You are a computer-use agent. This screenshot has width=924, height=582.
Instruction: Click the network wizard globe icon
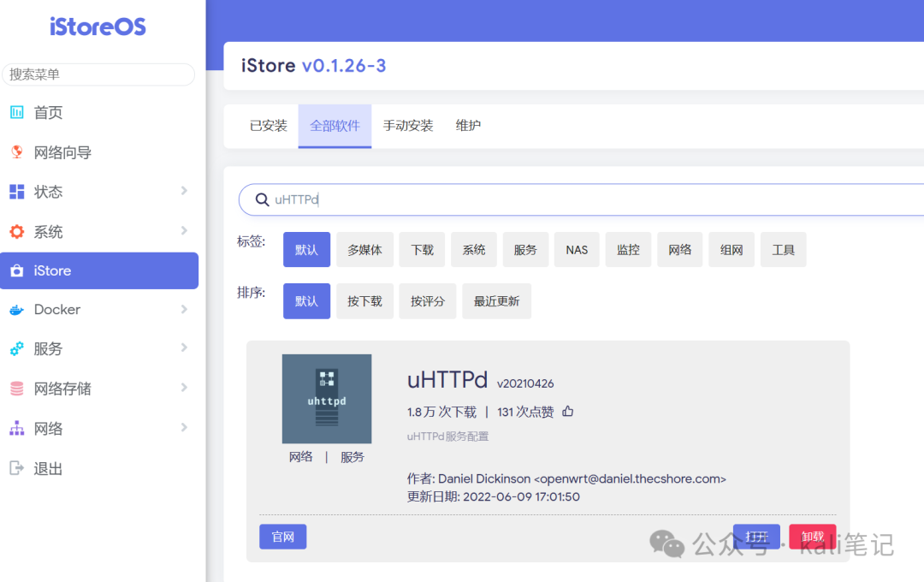pyautogui.click(x=17, y=152)
